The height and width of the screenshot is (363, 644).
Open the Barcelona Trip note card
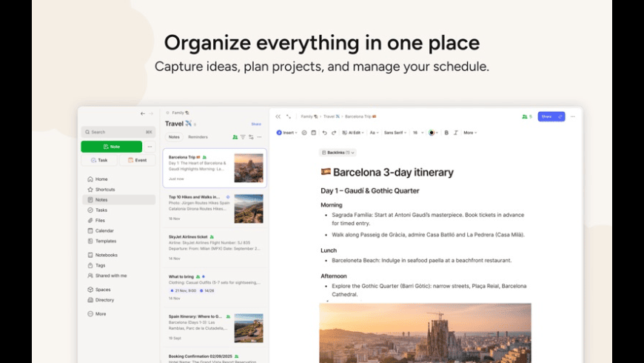[215, 168]
